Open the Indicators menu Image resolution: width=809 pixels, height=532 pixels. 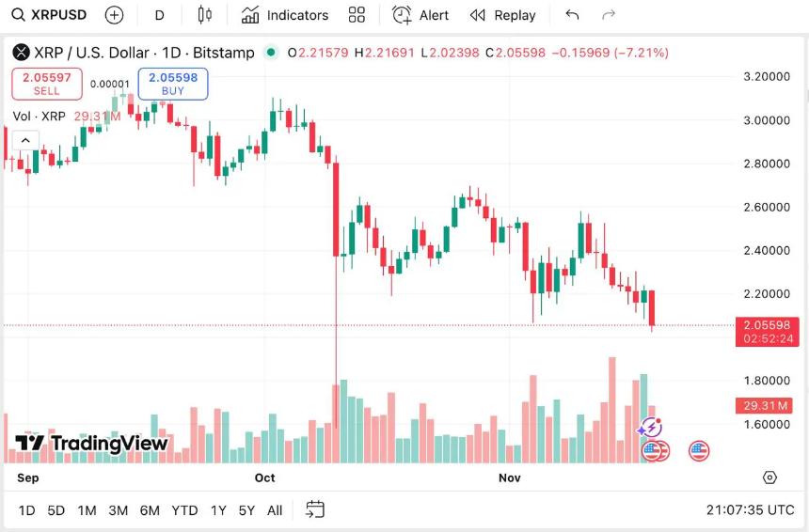[284, 15]
